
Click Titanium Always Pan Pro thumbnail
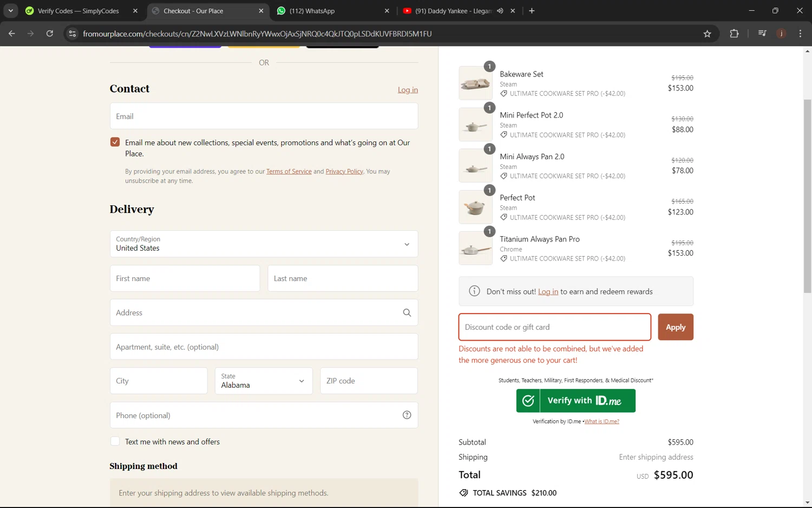coord(475,248)
